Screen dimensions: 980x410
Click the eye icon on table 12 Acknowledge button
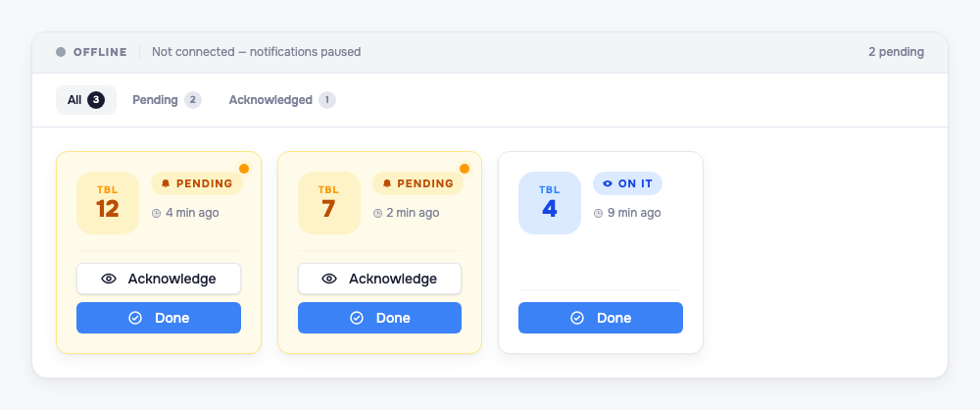(109, 279)
